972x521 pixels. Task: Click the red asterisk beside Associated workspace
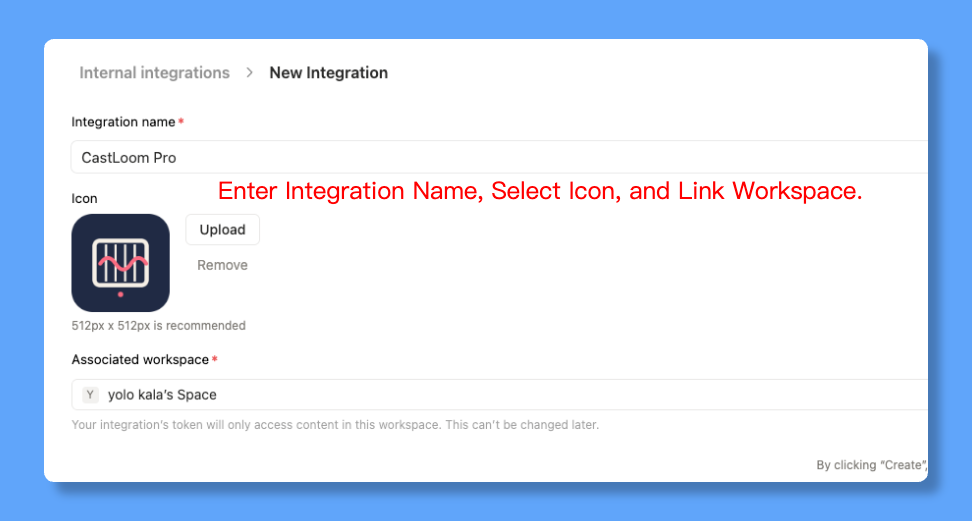pos(215,360)
